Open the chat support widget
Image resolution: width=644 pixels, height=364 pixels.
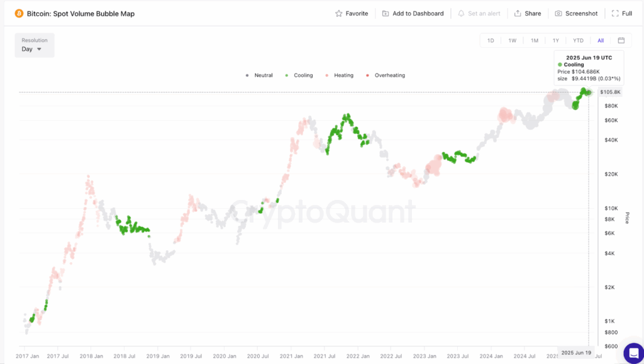(x=633, y=353)
